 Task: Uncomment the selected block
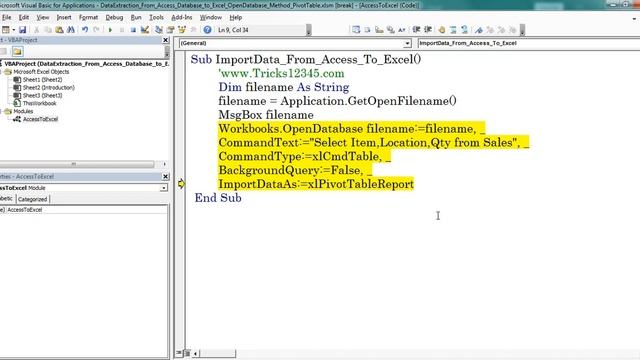tap(464, 30)
